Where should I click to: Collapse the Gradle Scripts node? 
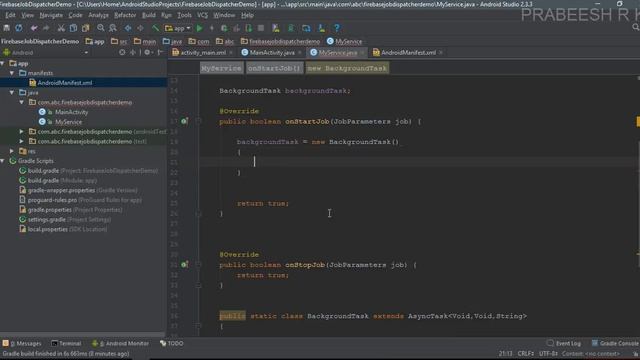[2, 161]
